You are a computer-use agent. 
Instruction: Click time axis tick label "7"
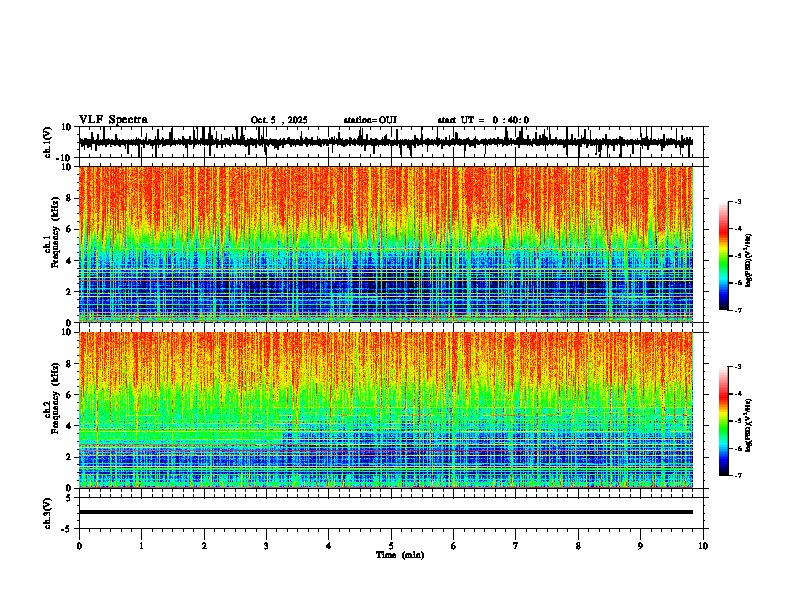pos(516,546)
